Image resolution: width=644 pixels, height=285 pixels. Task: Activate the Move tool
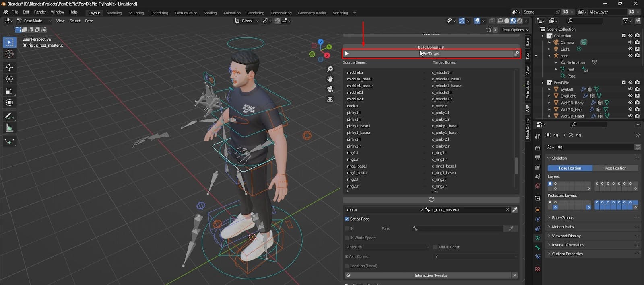(9, 67)
